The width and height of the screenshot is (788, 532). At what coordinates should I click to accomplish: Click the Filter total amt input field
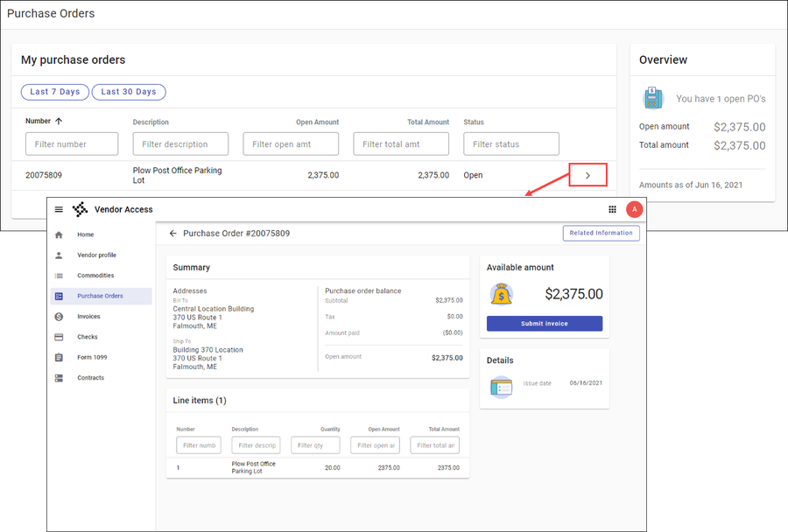[401, 144]
